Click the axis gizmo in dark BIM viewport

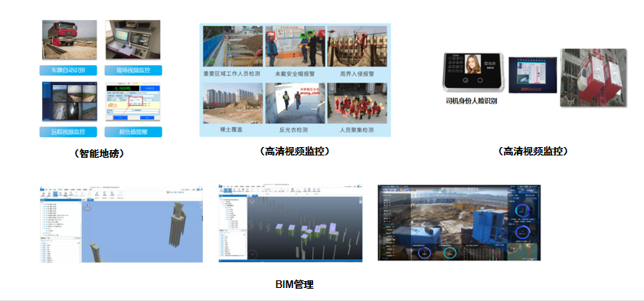point(253,255)
